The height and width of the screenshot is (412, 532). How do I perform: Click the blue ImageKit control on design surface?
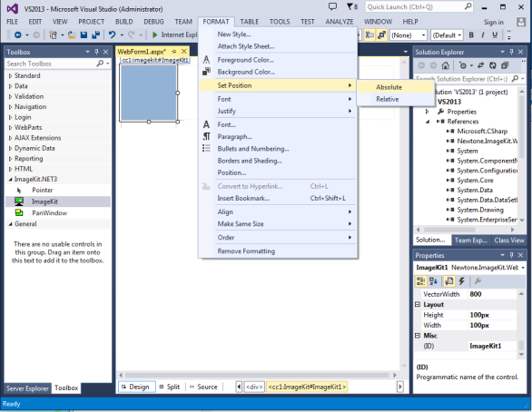[x=149, y=93]
